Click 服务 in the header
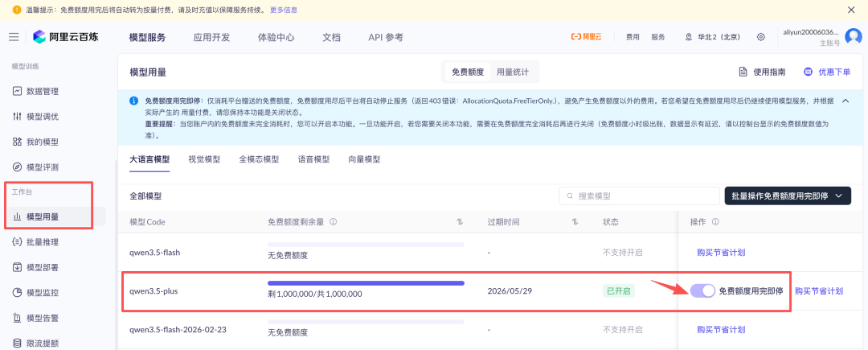The image size is (868, 350). [x=658, y=37]
